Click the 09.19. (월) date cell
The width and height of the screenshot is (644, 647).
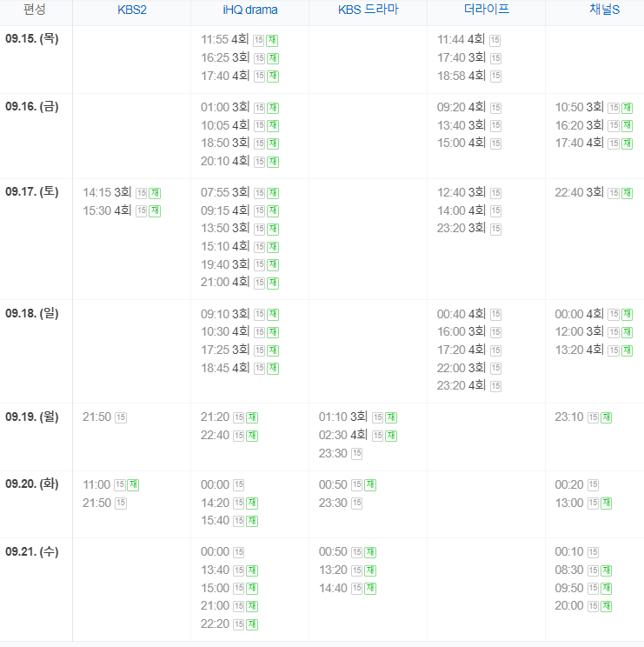point(32,417)
